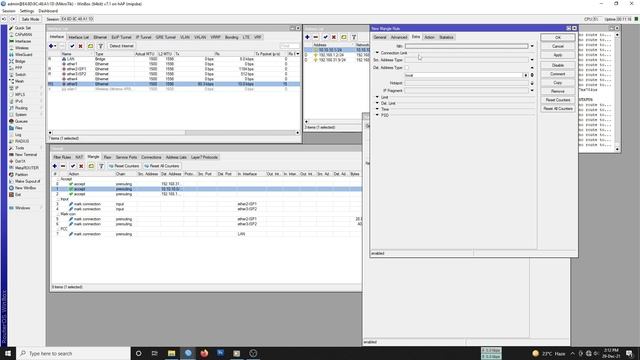Image resolution: width=640 pixels, height=360 pixels.
Task: Toggle Safe Mode
Action: [30, 19]
